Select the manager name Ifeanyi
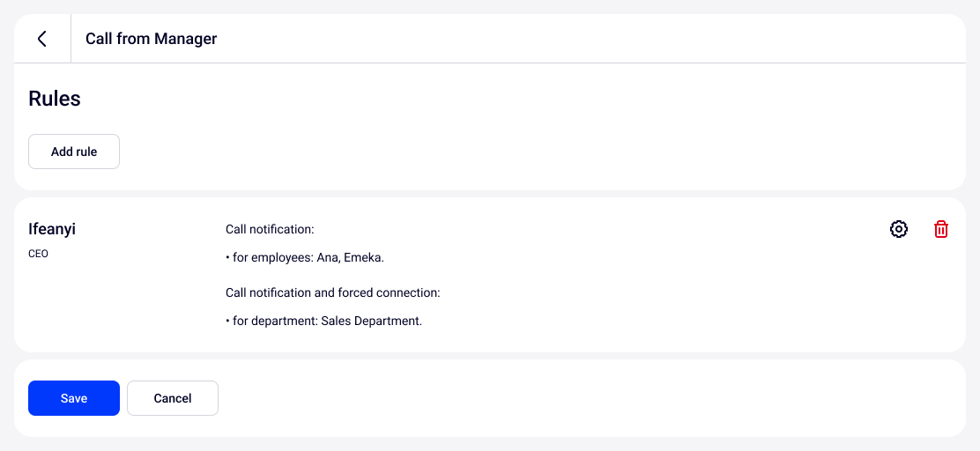 click(52, 229)
